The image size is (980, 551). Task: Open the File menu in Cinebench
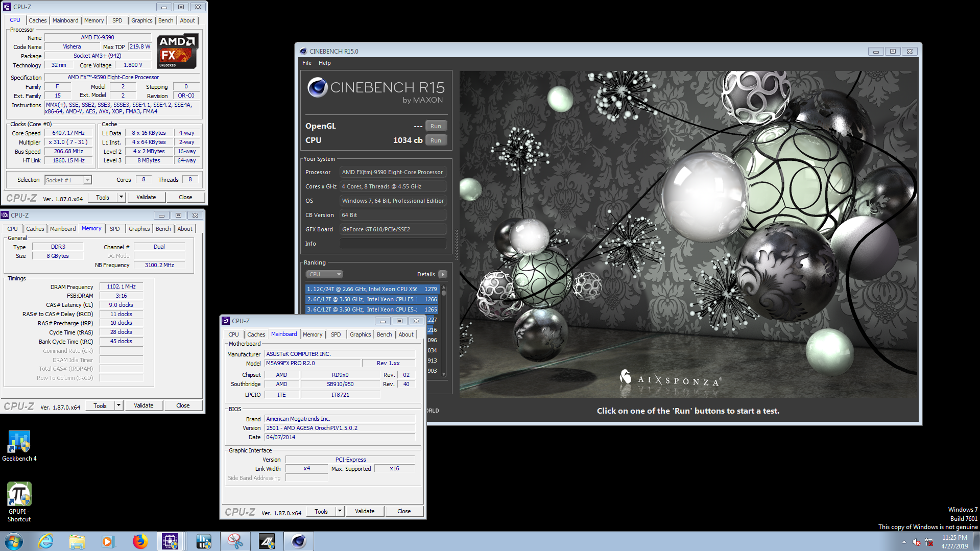tap(306, 63)
